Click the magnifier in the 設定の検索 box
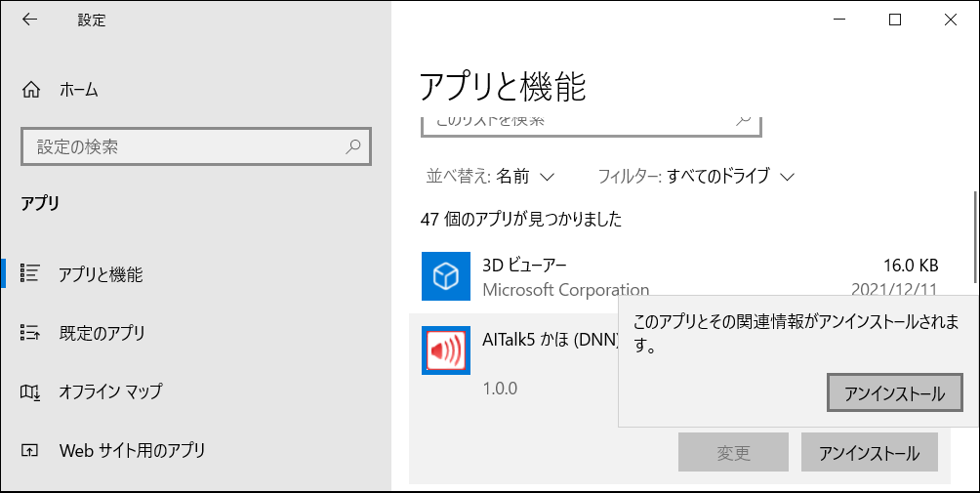Viewport: 980px width, 493px height. tap(353, 146)
